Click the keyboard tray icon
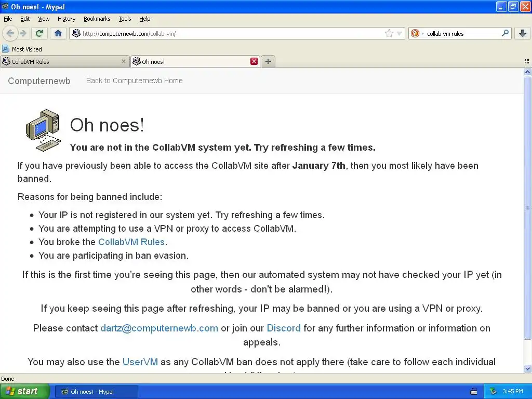Screen dimensions: 532x399 474,392
